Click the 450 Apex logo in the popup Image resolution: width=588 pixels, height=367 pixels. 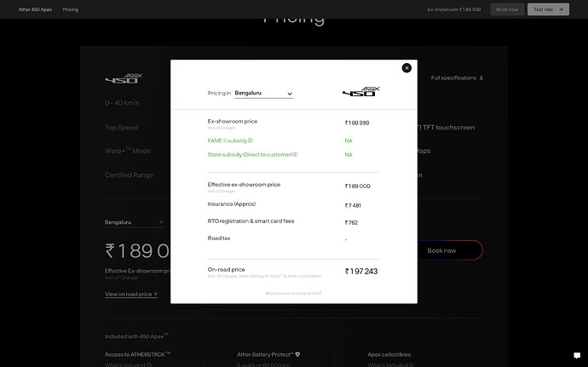360,91
